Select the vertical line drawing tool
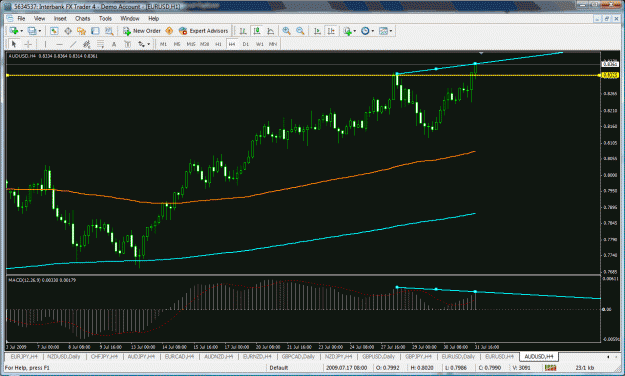The width and height of the screenshot is (625, 376). [45, 44]
